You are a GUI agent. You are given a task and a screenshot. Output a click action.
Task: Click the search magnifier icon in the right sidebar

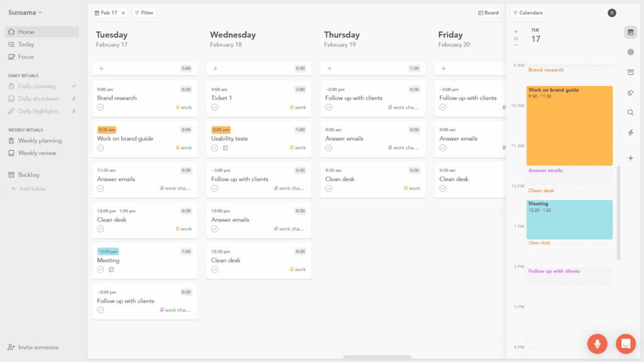pos(630,112)
